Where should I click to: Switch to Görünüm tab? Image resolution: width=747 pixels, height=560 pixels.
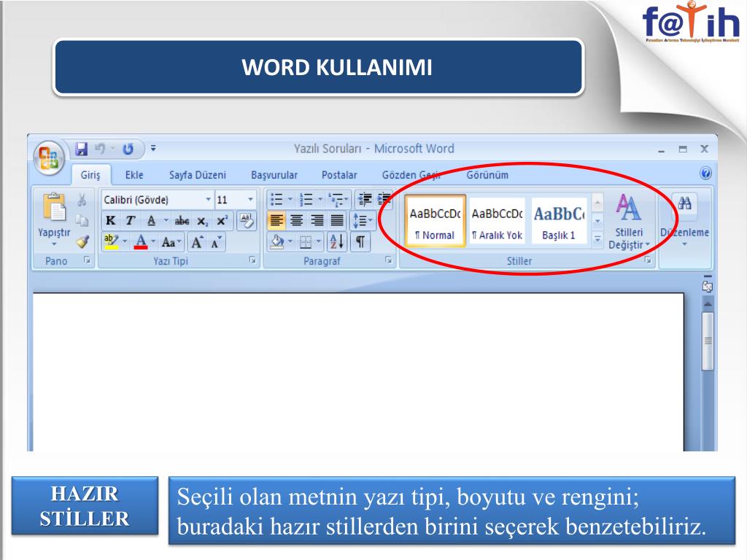click(x=487, y=175)
